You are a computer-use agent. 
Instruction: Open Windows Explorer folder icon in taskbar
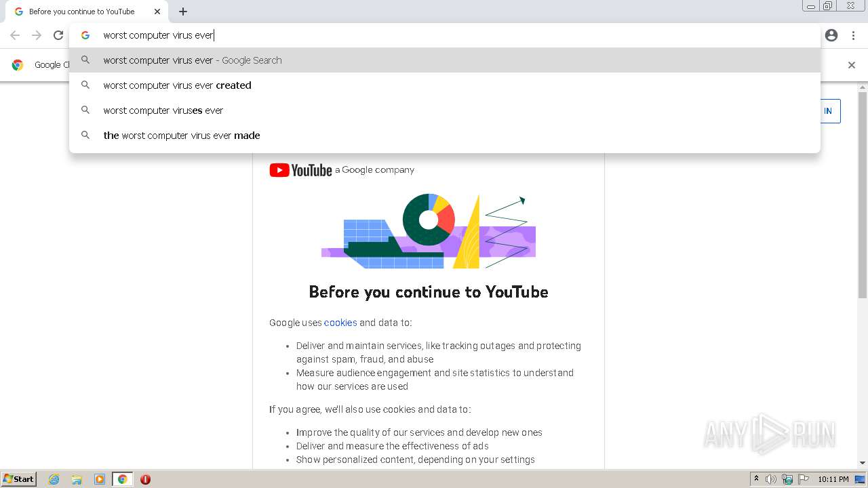pos(77,479)
